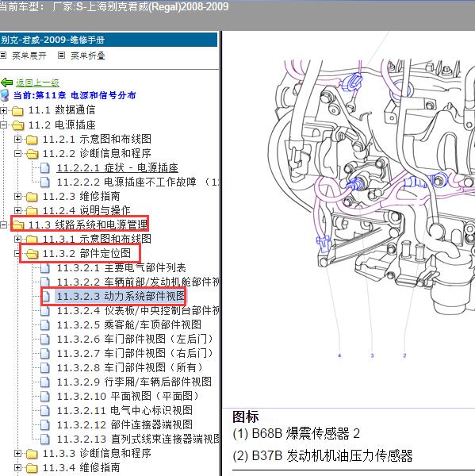Open 11.3.2.7 车门部件视图(右后门)

(x=136, y=353)
